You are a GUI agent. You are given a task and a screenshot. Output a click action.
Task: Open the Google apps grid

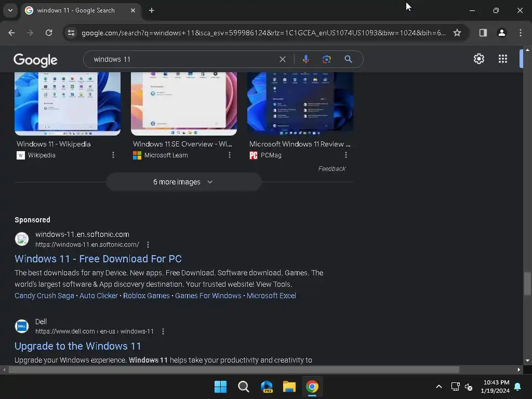click(503, 59)
